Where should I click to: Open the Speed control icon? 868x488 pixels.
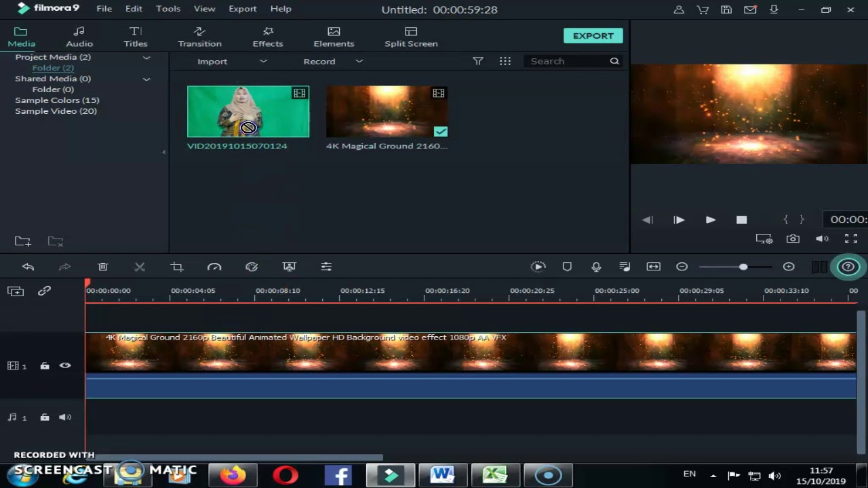214,267
